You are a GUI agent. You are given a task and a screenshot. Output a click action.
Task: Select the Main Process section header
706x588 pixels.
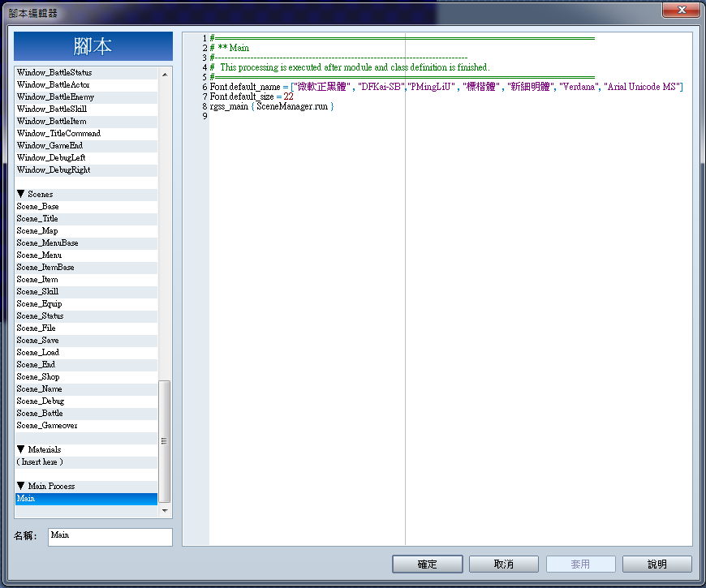87,486
